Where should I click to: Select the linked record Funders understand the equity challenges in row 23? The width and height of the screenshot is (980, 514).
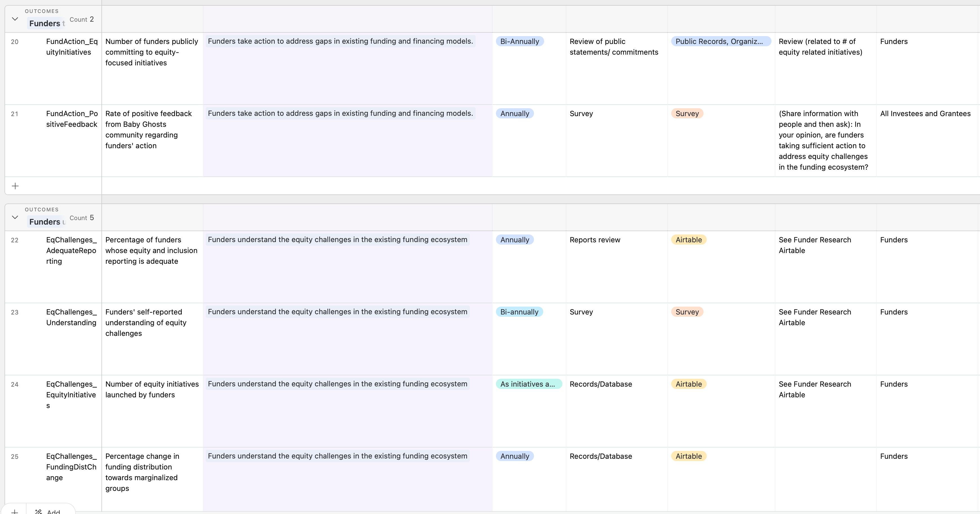point(338,312)
